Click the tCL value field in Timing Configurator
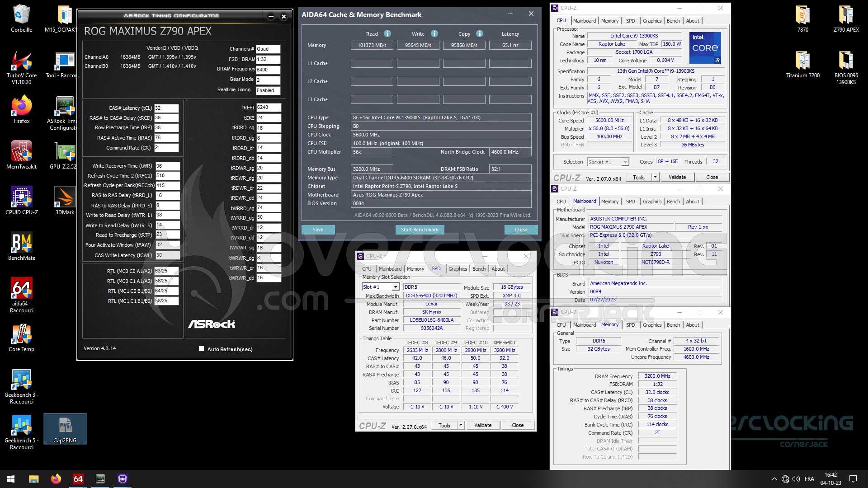The image size is (868, 488). [x=166, y=108]
